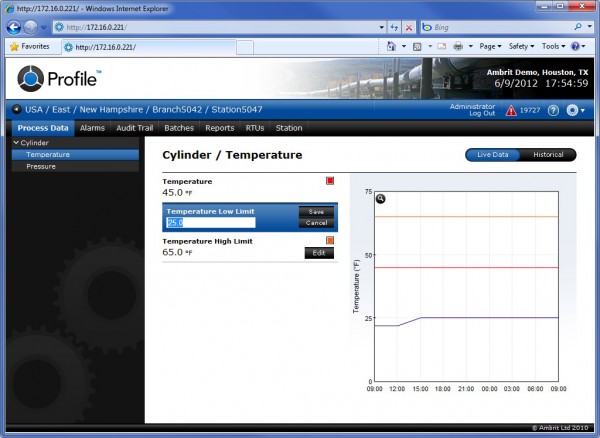Viewport: 600px width, 438px height.
Task: Open the Print dropdown arrow
Action: pyautogui.click(x=471, y=46)
